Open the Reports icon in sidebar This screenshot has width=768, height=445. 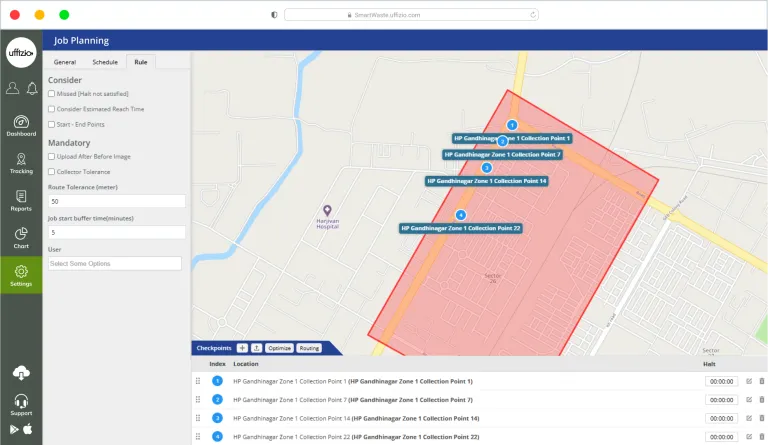coord(21,200)
